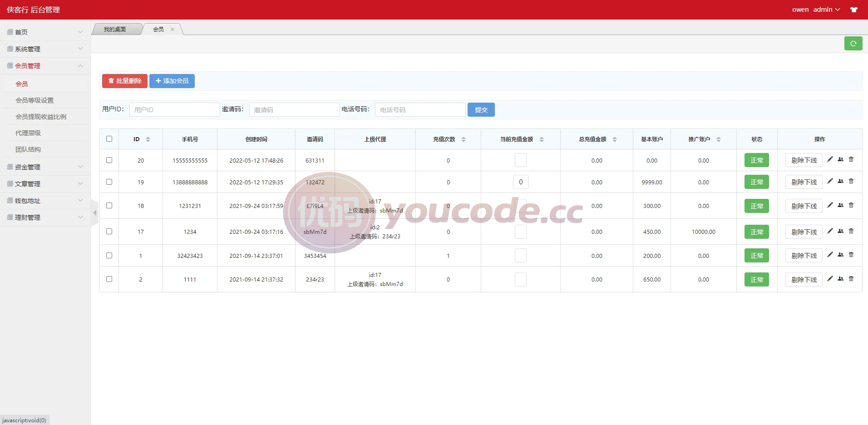Click the 用户ID input field

coord(175,110)
